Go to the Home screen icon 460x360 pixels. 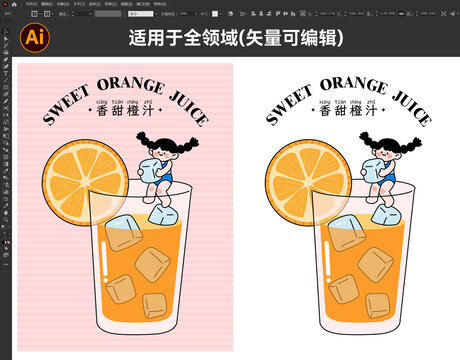coord(14,5)
